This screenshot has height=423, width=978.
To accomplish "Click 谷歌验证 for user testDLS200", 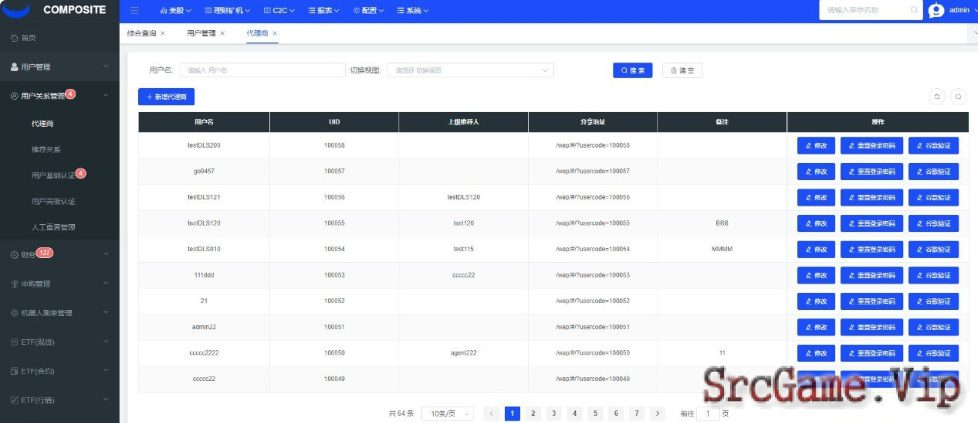I will click(x=933, y=145).
